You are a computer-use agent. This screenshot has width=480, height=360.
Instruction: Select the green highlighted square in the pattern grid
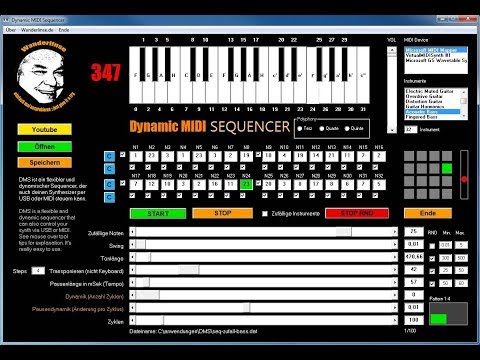(x=447, y=169)
